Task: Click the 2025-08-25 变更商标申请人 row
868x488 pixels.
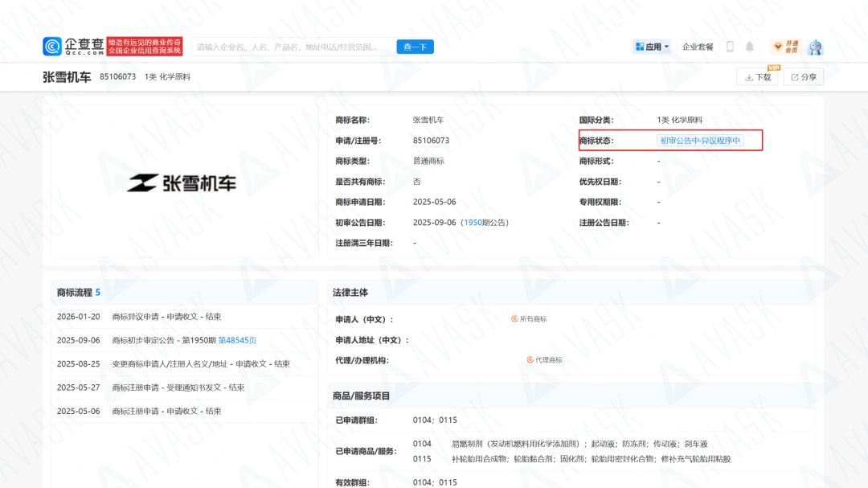Action: coord(182,364)
